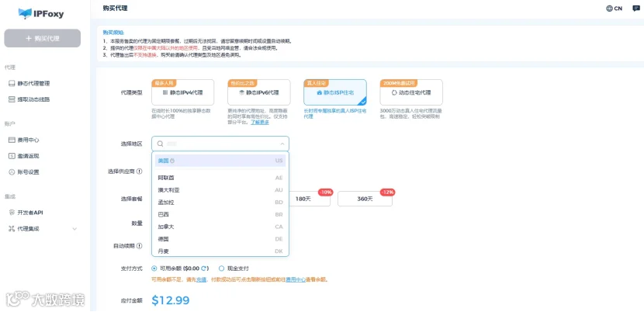Click the region search input field

[x=220, y=144]
